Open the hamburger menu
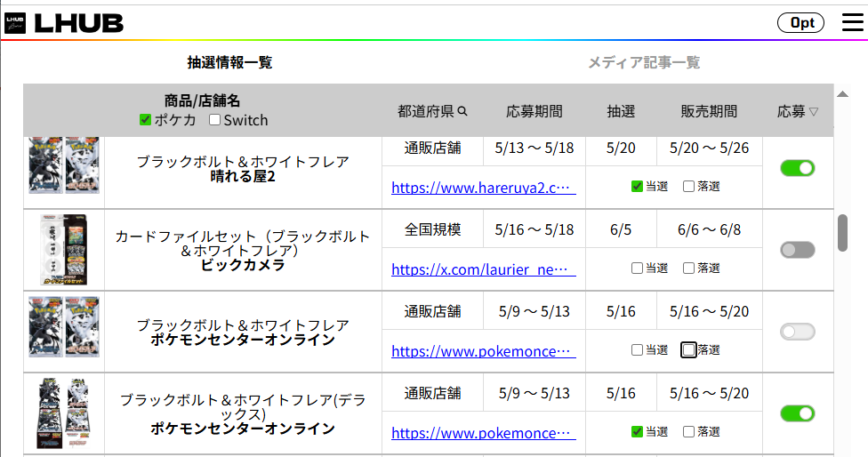This screenshot has height=457, width=868. coord(852,23)
